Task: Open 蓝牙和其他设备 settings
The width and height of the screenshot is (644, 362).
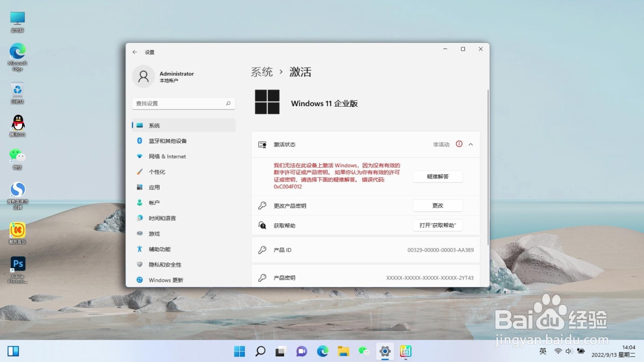Action: 184,141
